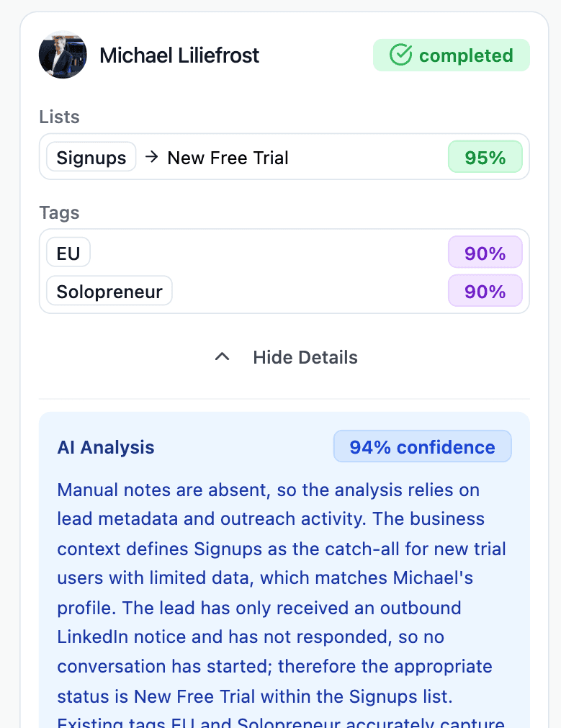Click the purple 90% badge beside EU
The height and width of the screenshot is (728, 561).
pyautogui.click(x=485, y=252)
